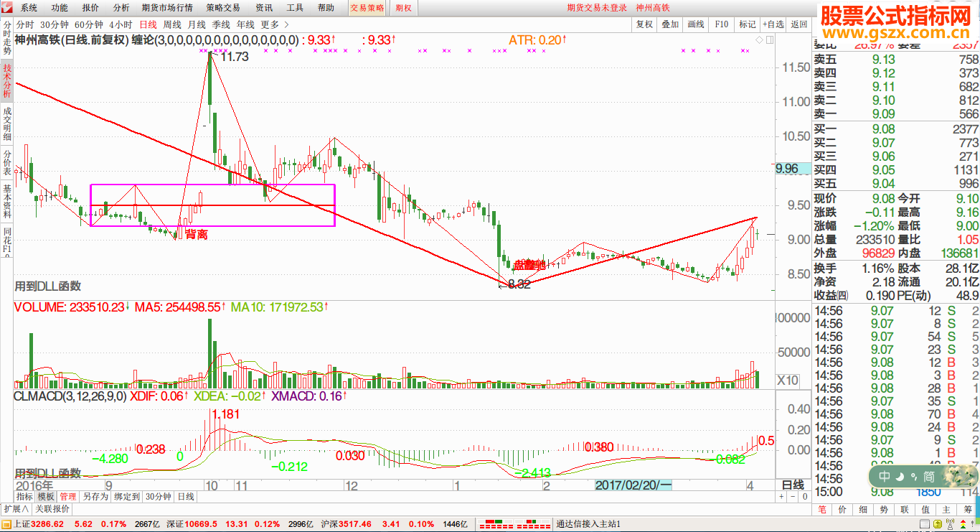
Task: Click the 复权 toolbar button
Action: click(645, 24)
